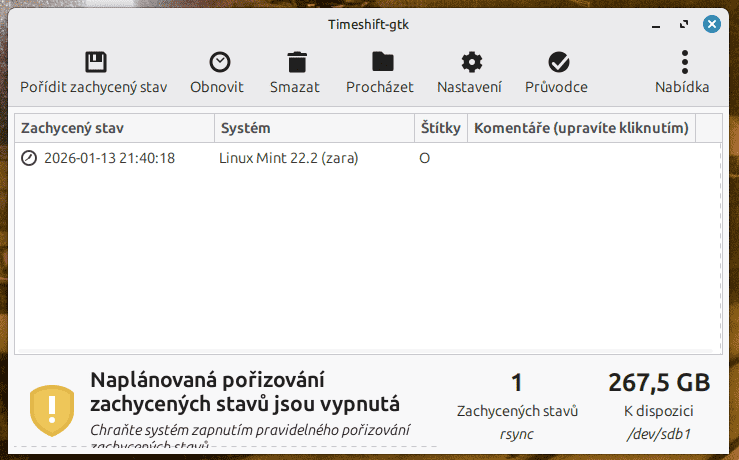Click the empty comment cell for the 2026-01-13 snapshot
This screenshot has width=739, height=460.
pyautogui.click(x=581, y=158)
